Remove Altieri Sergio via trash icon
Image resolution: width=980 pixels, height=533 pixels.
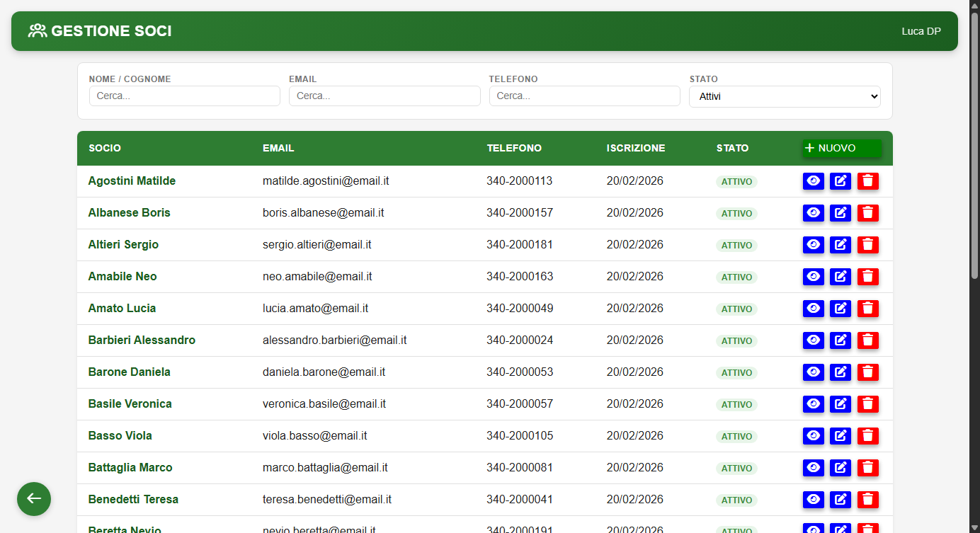[x=868, y=245]
